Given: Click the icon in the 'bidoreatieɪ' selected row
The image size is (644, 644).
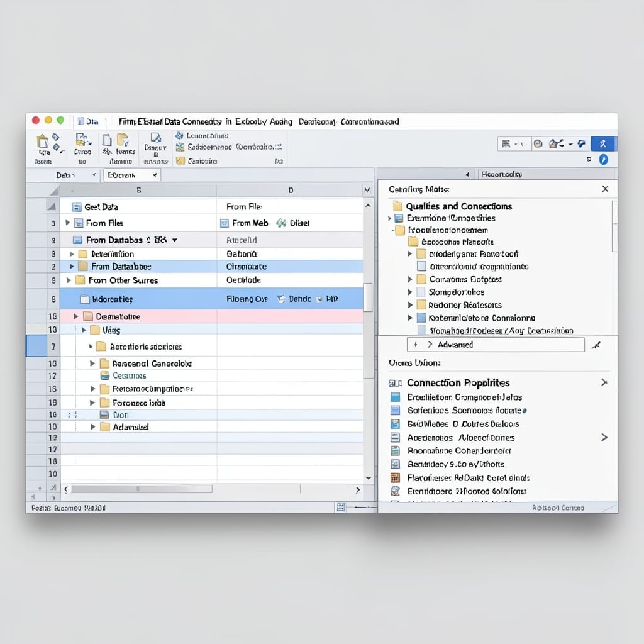Looking at the screenshot, I should point(85,299).
